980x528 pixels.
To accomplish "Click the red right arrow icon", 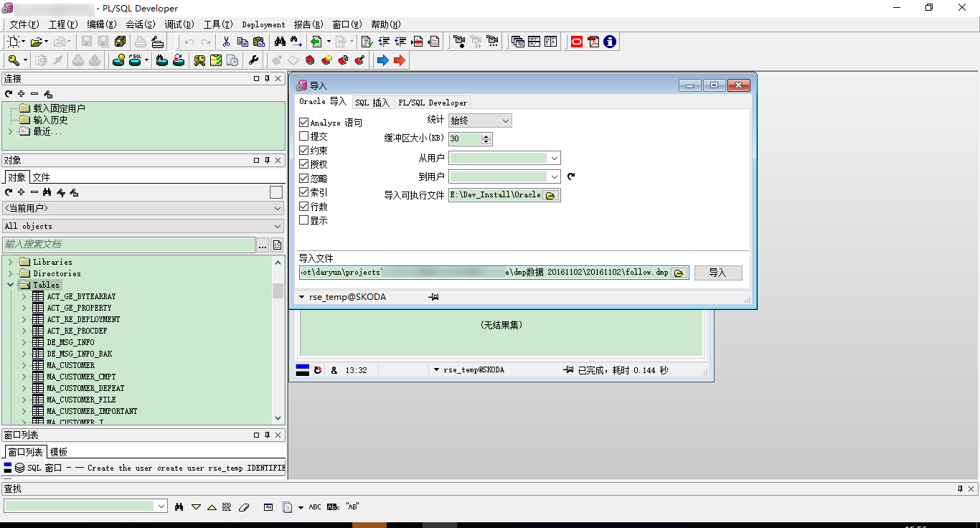I will pos(400,60).
